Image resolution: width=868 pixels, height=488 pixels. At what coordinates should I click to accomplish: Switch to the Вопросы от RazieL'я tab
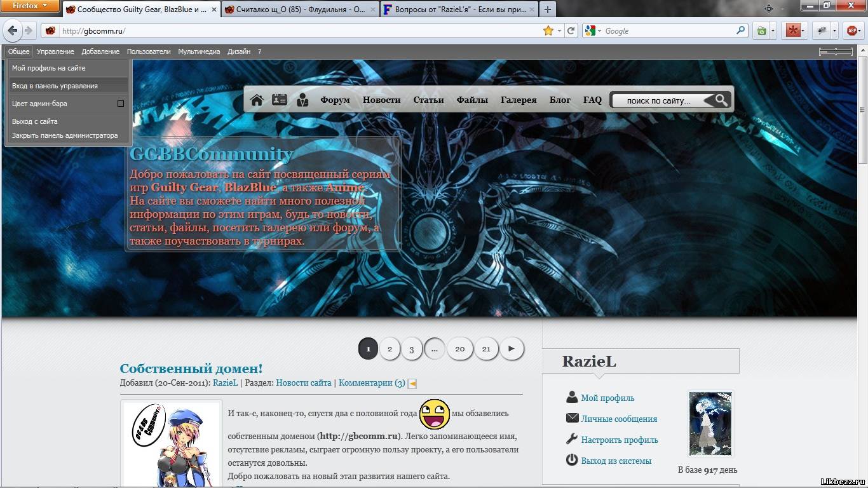[459, 10]
